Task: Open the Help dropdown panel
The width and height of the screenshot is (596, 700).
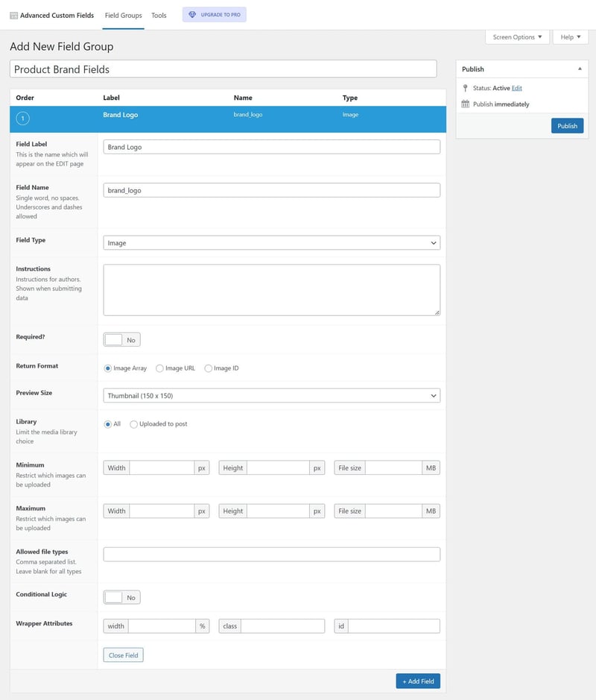Action: [x=570, y=37]
